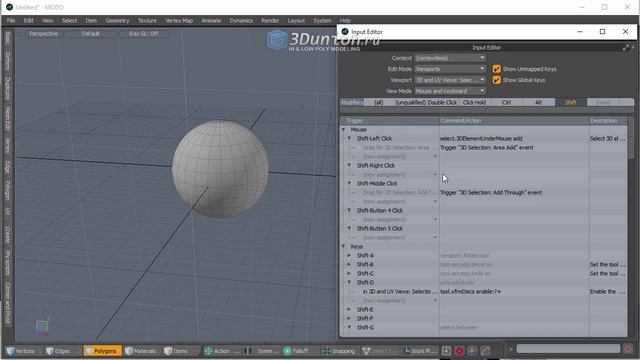
Task: Collapse the Shift-Left Click row
Action: (349, 139)
